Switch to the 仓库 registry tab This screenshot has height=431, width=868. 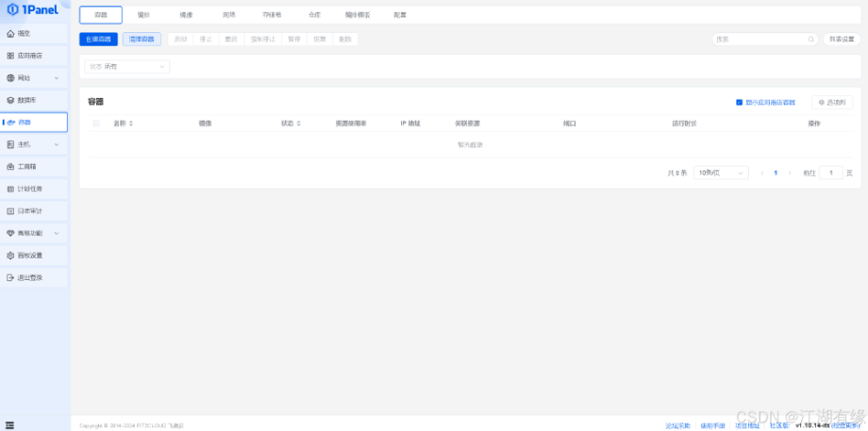pos(314,15)
